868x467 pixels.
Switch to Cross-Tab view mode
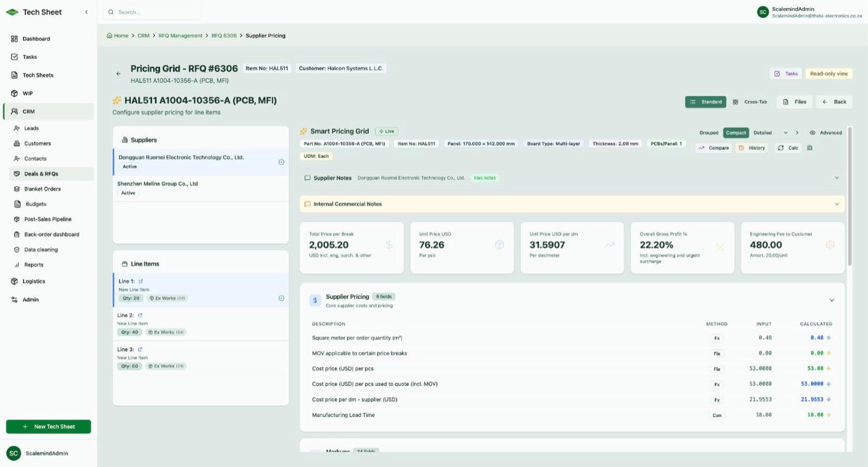pos(750,102)
